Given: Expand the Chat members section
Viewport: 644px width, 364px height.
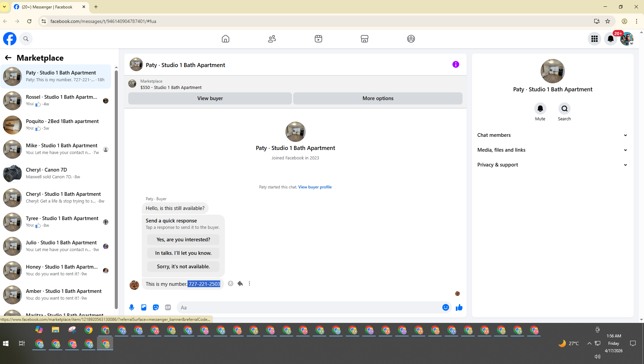Looking at the screenshot, I should click(553, 135).
